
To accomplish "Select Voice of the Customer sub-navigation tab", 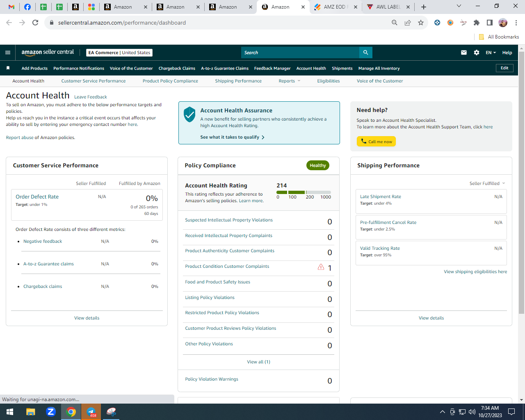I will coord(380,81).
